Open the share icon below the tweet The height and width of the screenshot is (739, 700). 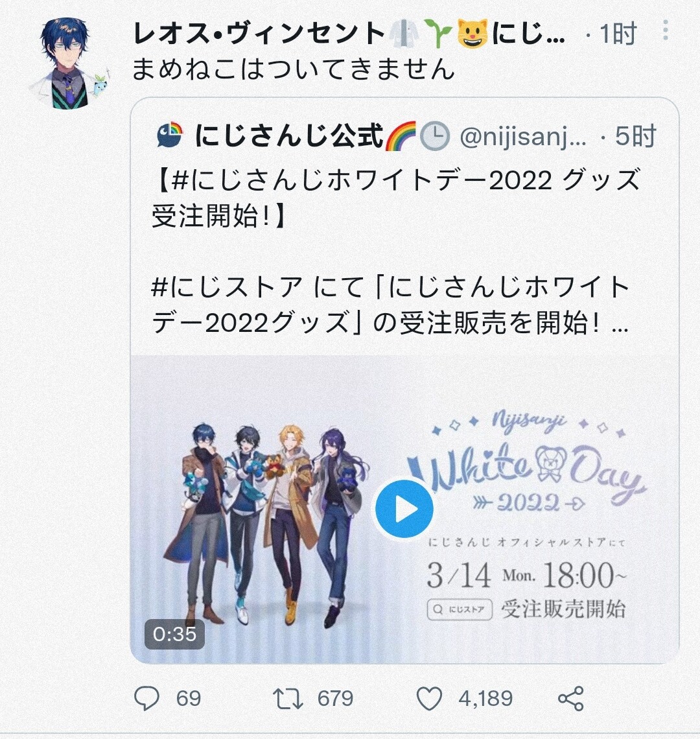pos(571,698)
